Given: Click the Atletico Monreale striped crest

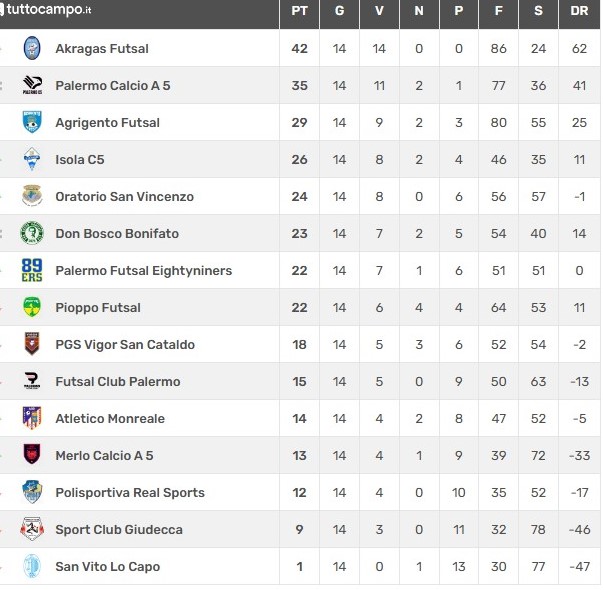Looking at the screenshot, I should [x=32, y=418].
